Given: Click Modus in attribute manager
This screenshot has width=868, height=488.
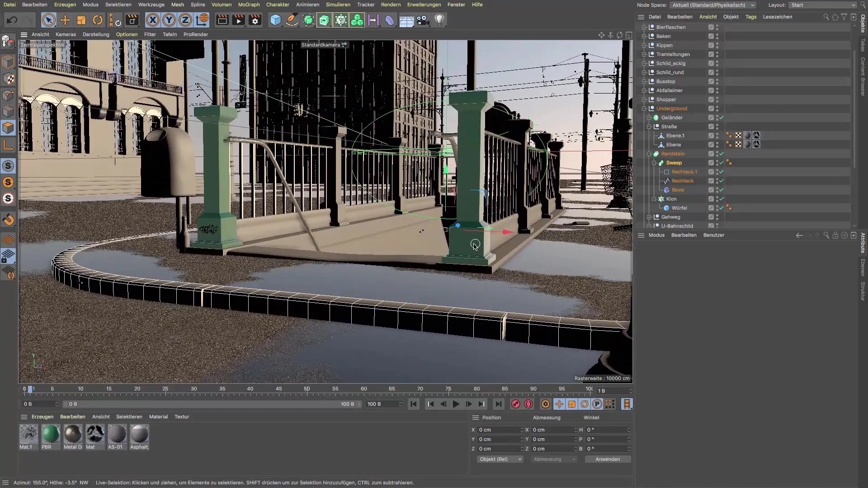Looking at the screenshot, I should point(656,235).
